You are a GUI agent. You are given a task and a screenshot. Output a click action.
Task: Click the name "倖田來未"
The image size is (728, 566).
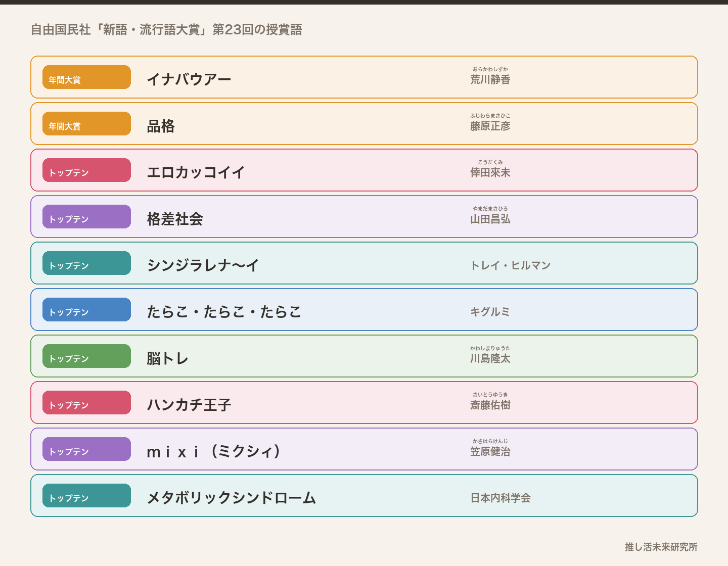(x=490, y=172)
